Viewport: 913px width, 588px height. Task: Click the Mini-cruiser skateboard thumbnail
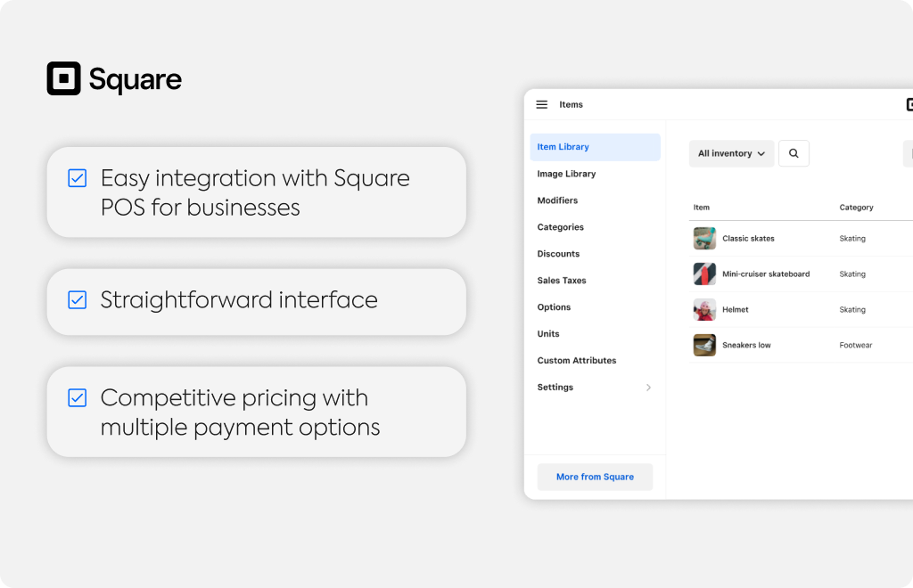coord(704,274)
